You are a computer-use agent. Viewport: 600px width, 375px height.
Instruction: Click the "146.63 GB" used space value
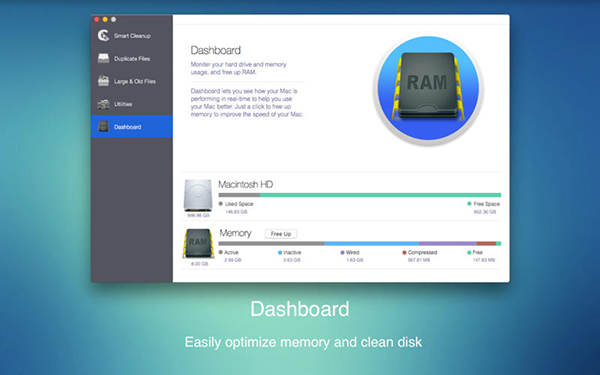coord(236,212)
